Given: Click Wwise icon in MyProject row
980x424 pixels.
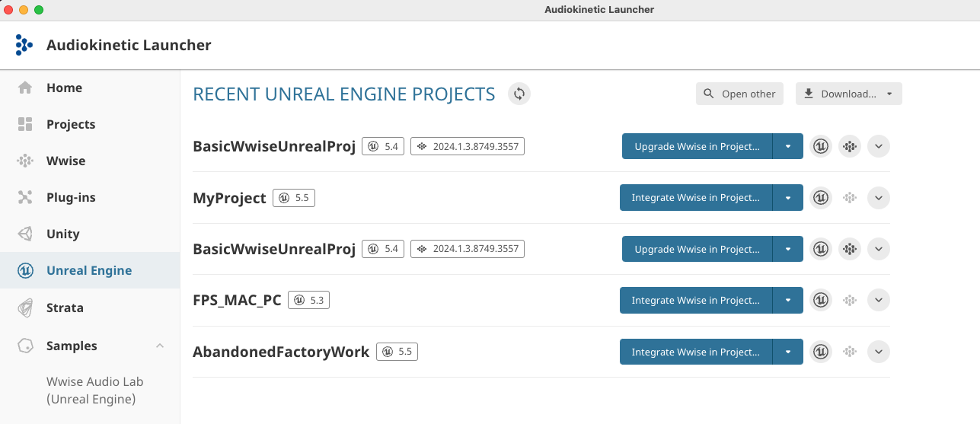Looking at the screenshot, I should (850, 198).
